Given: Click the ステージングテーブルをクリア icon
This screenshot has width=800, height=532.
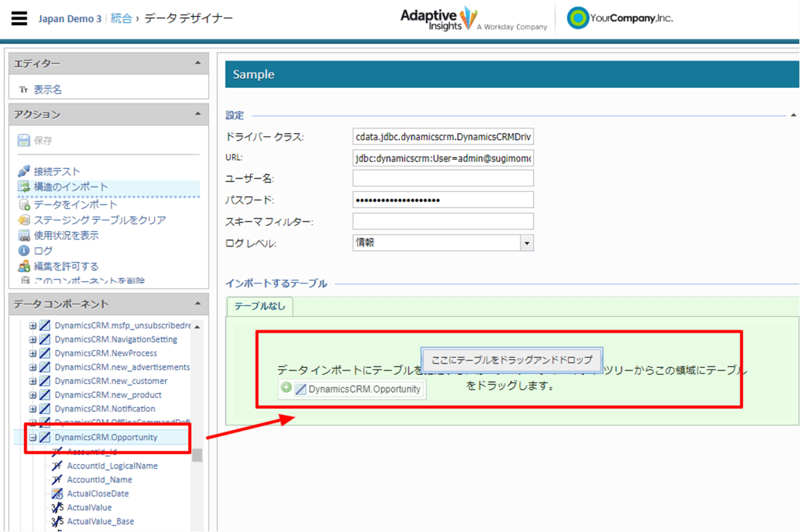Looking at the screenshot, I should (24, 220).
